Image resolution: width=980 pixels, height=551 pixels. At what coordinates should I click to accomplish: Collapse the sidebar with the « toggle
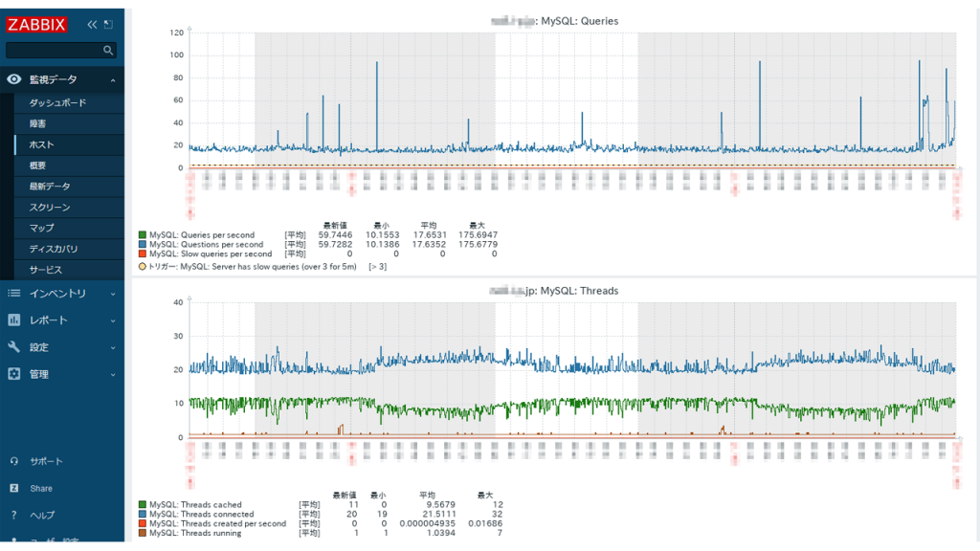(x=90, y=25)
